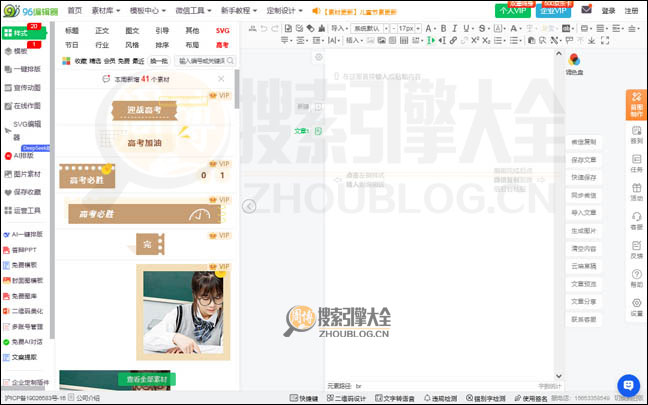Filter materials by 收藏
The image size is (648, 405).
point(81,61)
